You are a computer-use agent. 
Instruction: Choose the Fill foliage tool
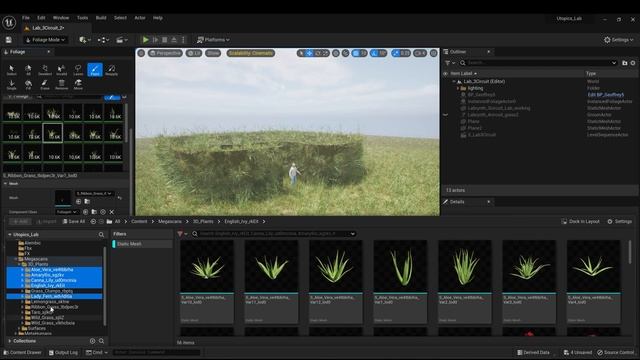coord(28,84)
